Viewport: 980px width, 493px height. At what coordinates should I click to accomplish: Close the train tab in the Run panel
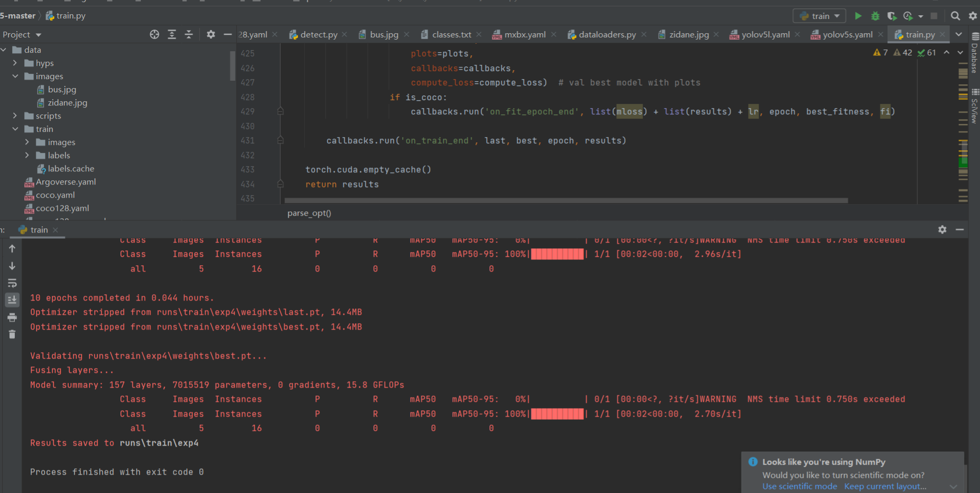55,230
